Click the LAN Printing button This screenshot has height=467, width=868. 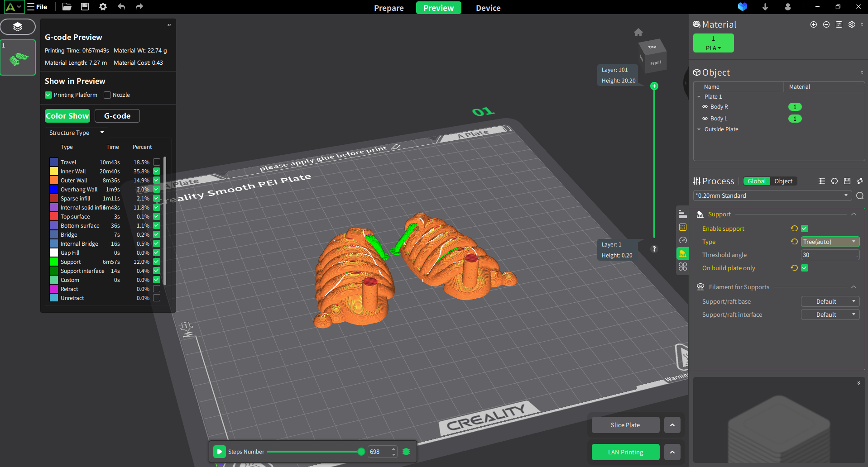tap(625, 452)
